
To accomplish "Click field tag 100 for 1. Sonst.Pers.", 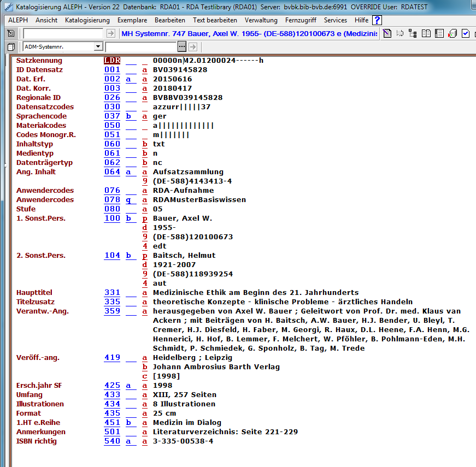I will (112, 218).
